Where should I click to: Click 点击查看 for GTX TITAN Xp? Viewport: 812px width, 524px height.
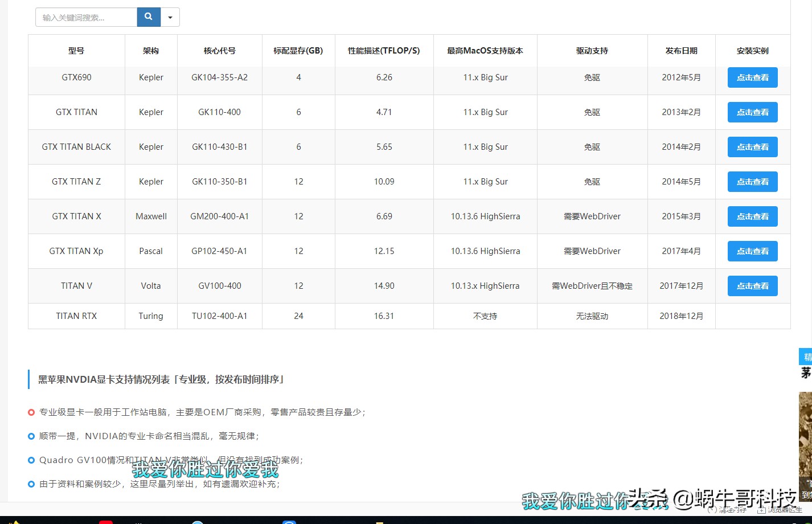(x=752, y=251)
